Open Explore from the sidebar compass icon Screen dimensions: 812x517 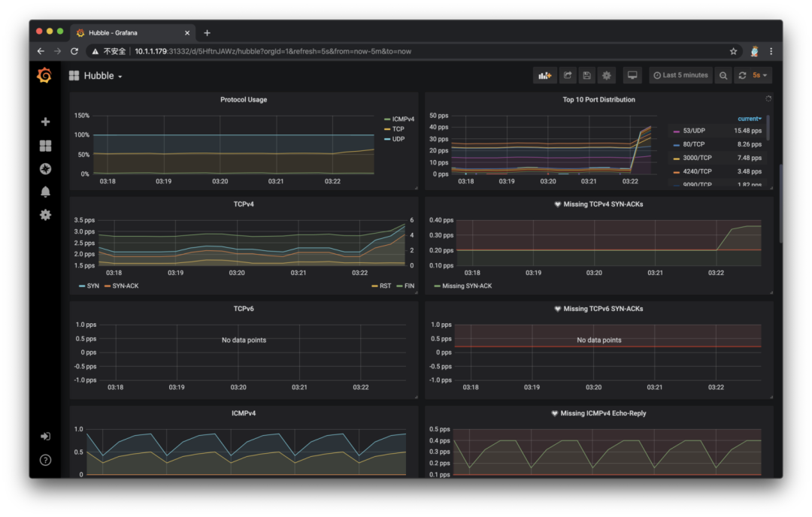pyautogui.click(x=45, y=168)
